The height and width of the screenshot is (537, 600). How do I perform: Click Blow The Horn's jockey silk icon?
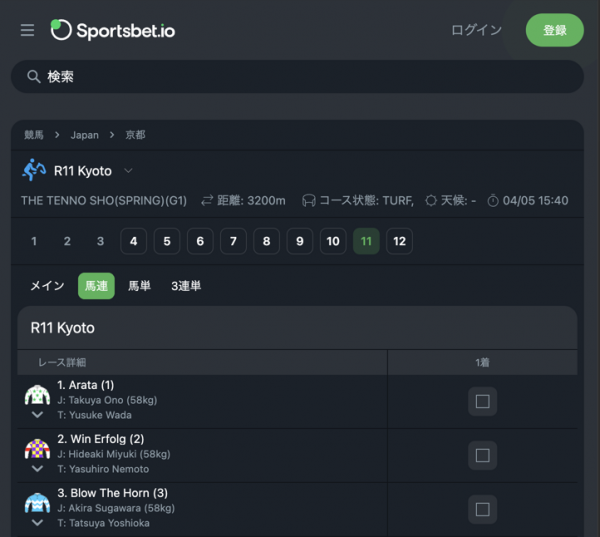coord(38,503)
